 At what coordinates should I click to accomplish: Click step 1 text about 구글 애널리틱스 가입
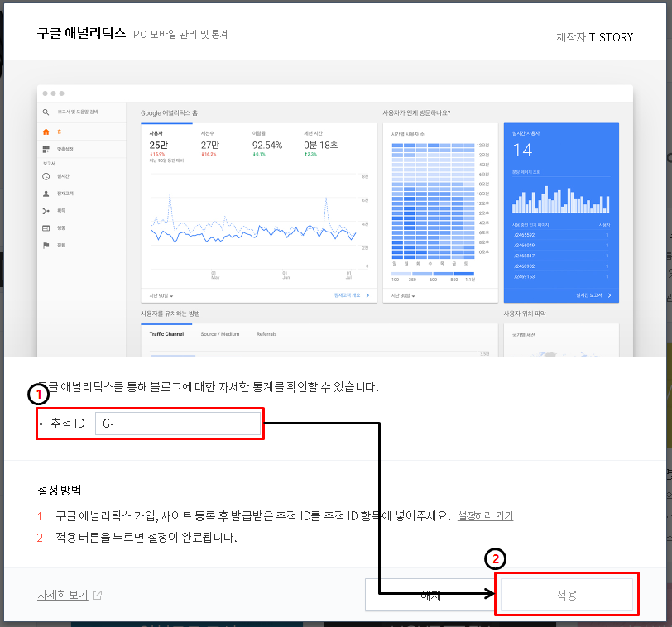(253, 515)
